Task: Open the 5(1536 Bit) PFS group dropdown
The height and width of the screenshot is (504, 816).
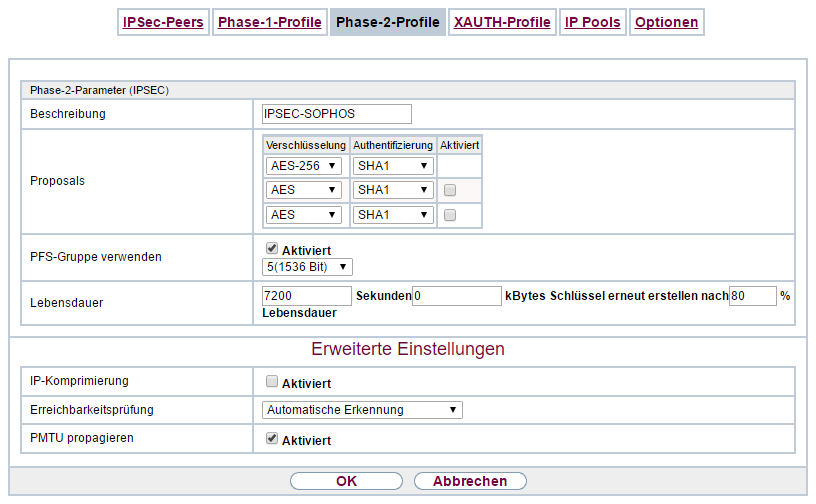Action: coord(307,267)
